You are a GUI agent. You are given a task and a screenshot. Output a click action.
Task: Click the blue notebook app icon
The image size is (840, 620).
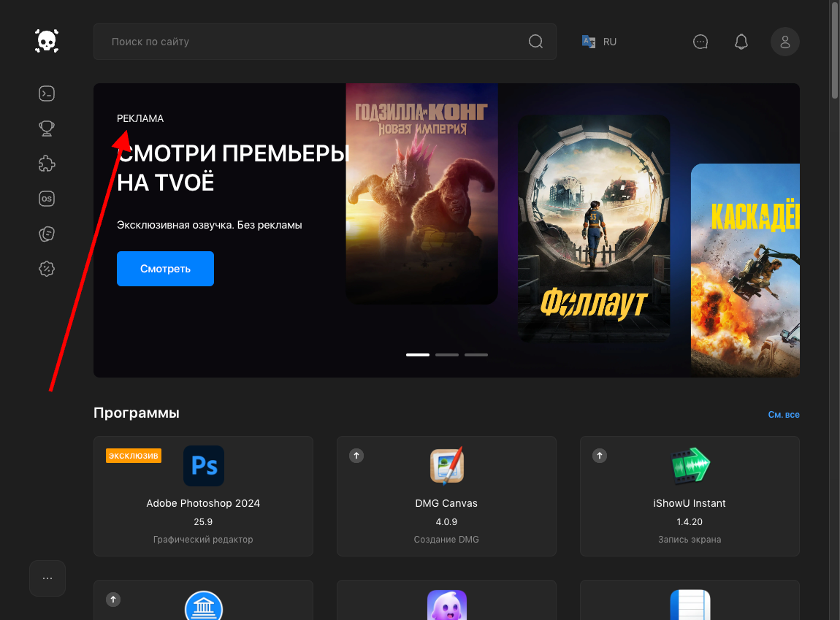[x=690, y=605]
